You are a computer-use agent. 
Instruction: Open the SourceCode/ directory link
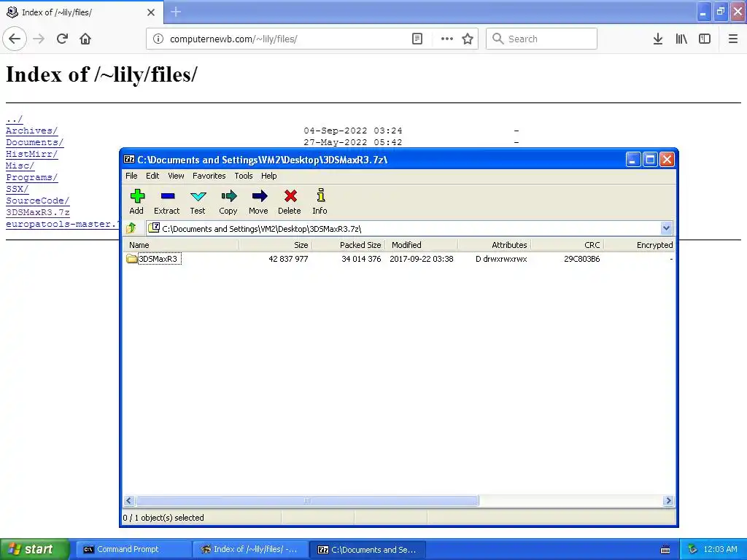point(38,201)
